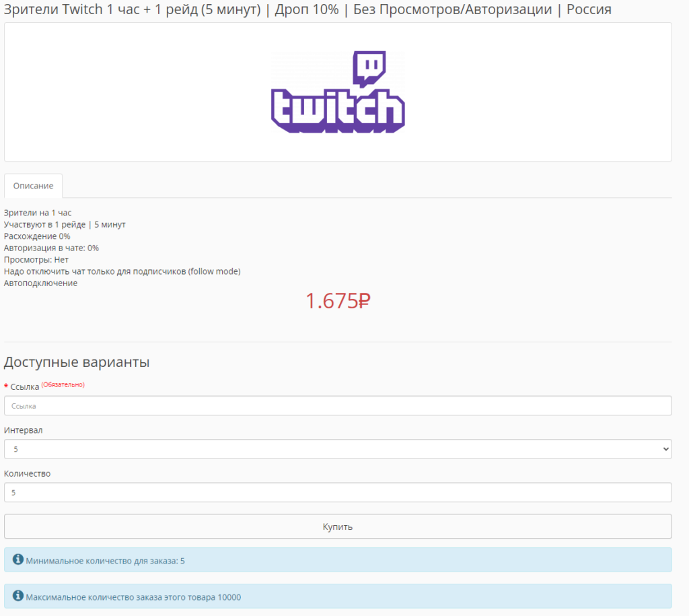This screenshot has width=689, height=616.
Task: Select the 1.675₽ price text
Action: pos(338,301)
